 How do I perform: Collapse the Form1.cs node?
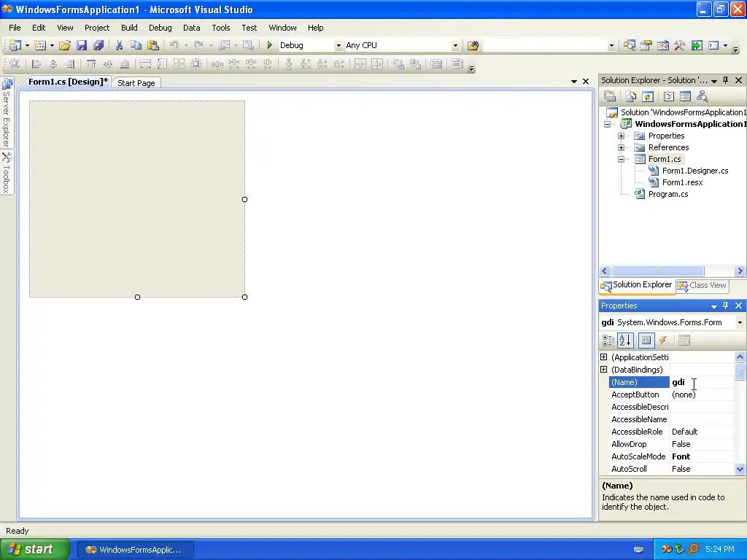pos(622,159)
